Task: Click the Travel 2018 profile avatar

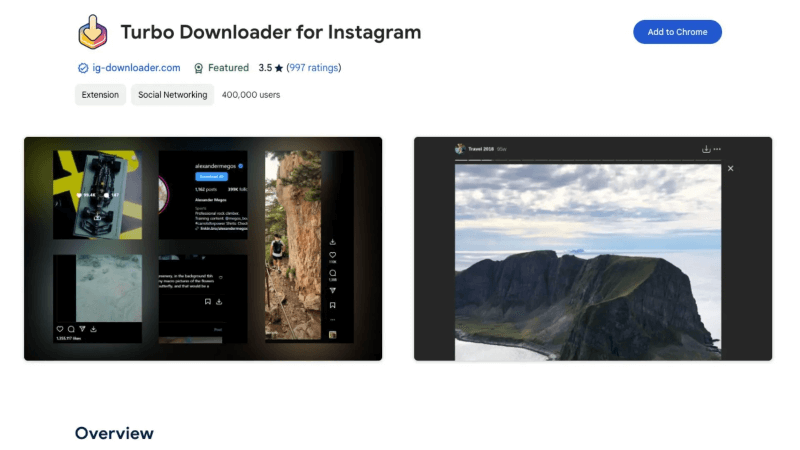Action: 460,148
